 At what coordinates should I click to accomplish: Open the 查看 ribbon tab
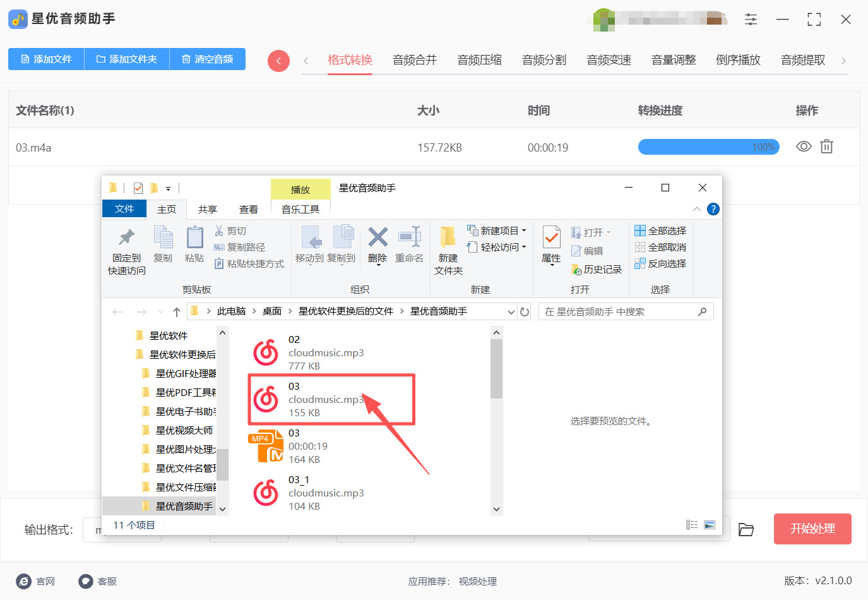[249, 210]
